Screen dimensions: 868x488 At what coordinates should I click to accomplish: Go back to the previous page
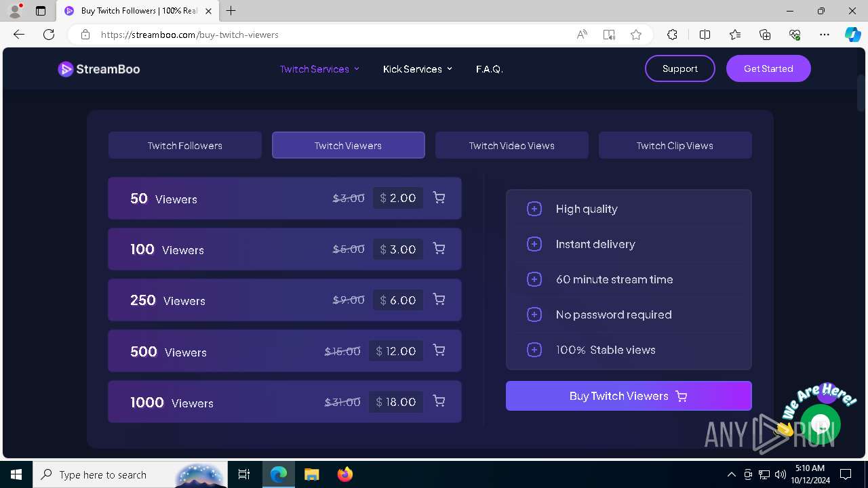19,35
